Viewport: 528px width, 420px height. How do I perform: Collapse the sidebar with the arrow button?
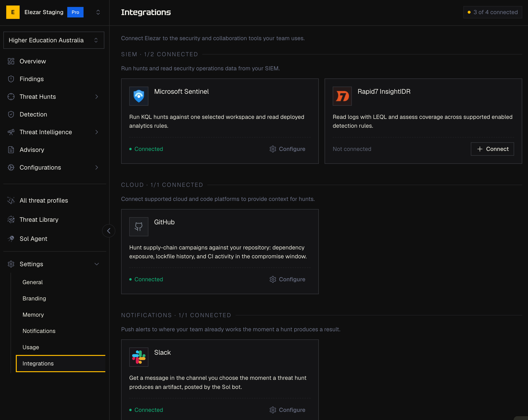pyautogui.click(x=108, y=231)
